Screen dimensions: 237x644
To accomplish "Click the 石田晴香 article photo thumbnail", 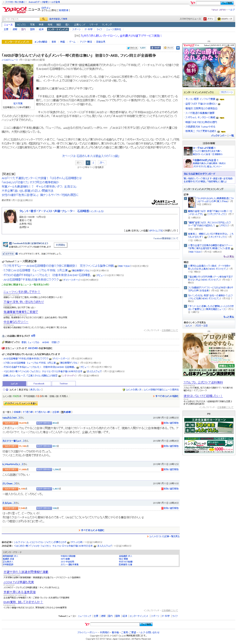I will (x=18, y=82).
